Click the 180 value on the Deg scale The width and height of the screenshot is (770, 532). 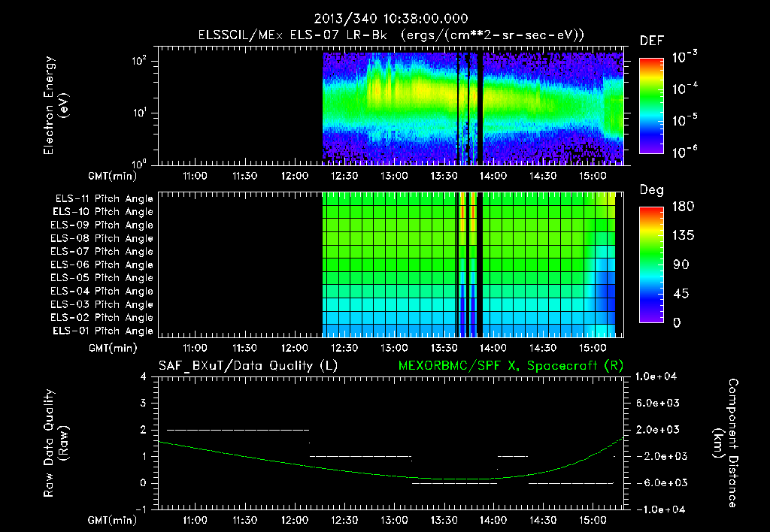tap(683, 207)
